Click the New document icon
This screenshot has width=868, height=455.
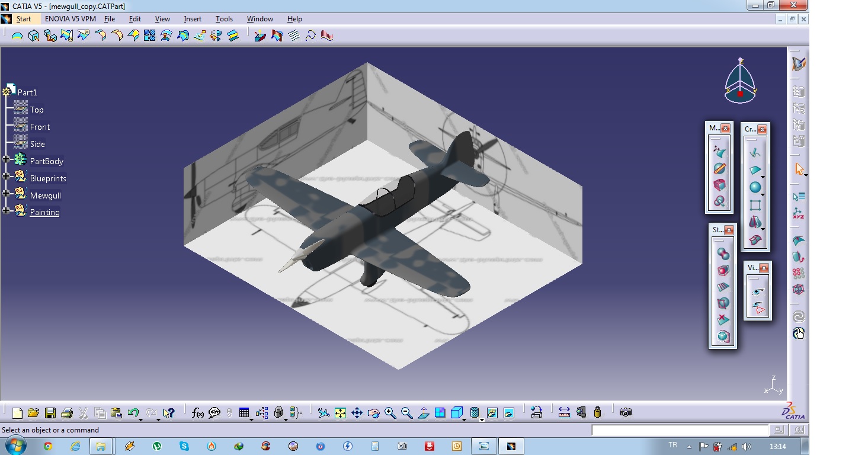[x=17, y=413]
